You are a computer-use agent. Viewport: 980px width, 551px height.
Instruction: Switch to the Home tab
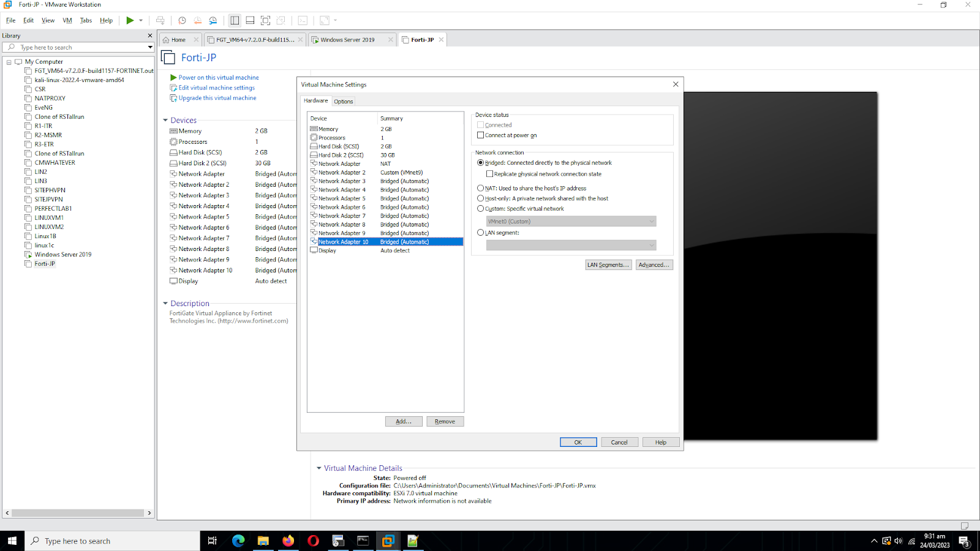tap(178, 40)
